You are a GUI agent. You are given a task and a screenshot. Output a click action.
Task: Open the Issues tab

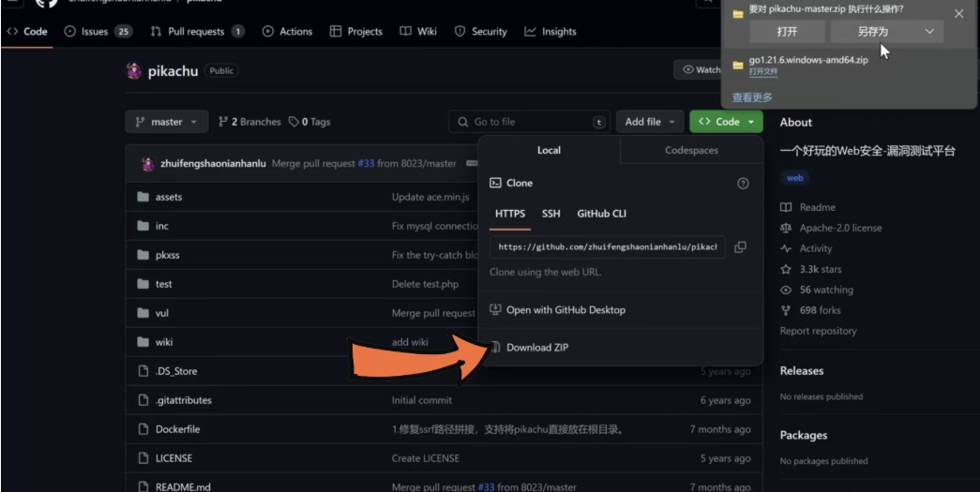(x=98, y=31)
